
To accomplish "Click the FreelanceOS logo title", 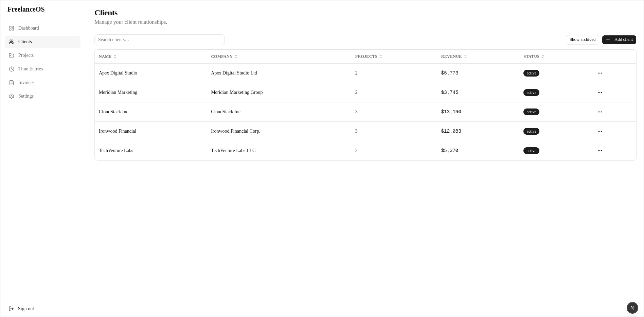I will point(26,10).
